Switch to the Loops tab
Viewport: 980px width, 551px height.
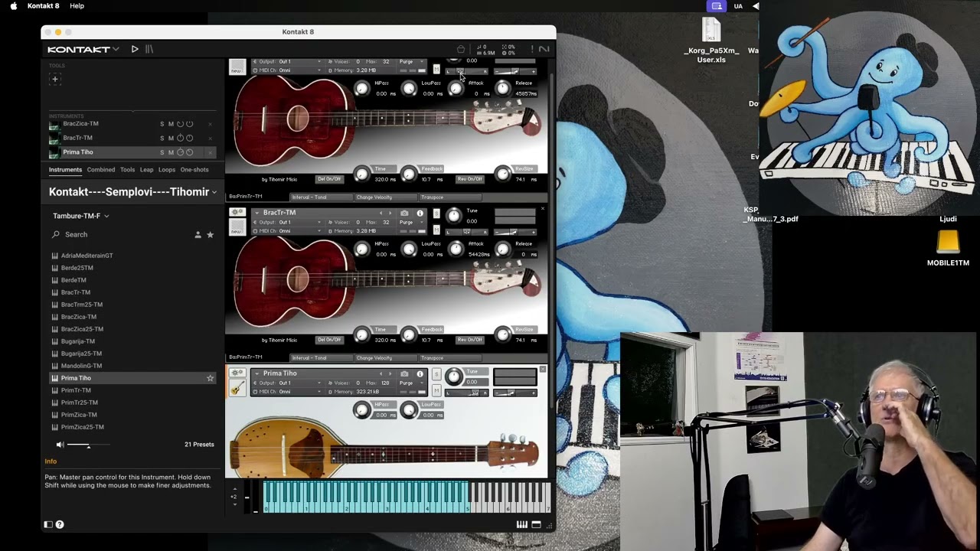coord(167,170)
